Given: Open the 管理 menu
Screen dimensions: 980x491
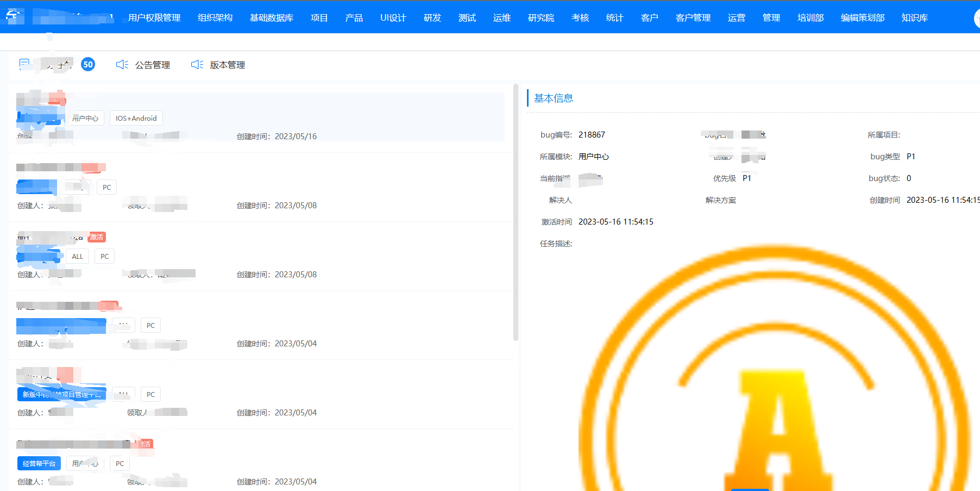Looking at the screenshot, I should pyautogui.click(x=771, y=18).
